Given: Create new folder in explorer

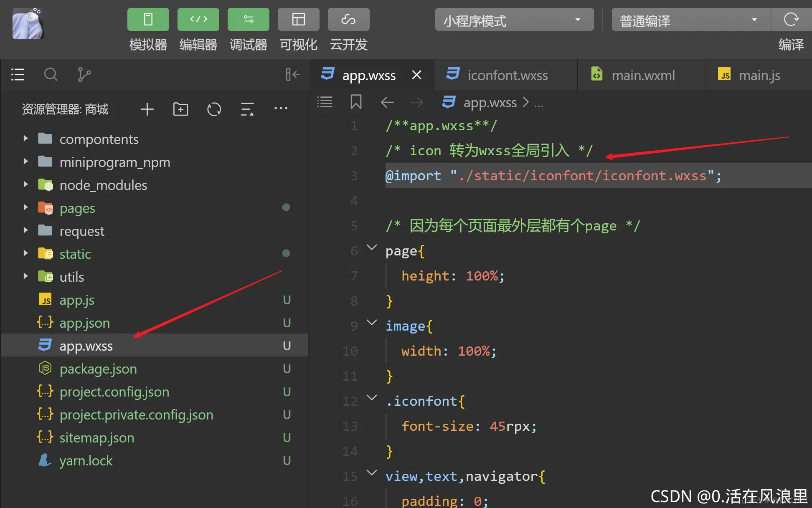Looking at the screenshot, I should click(180, 109).
